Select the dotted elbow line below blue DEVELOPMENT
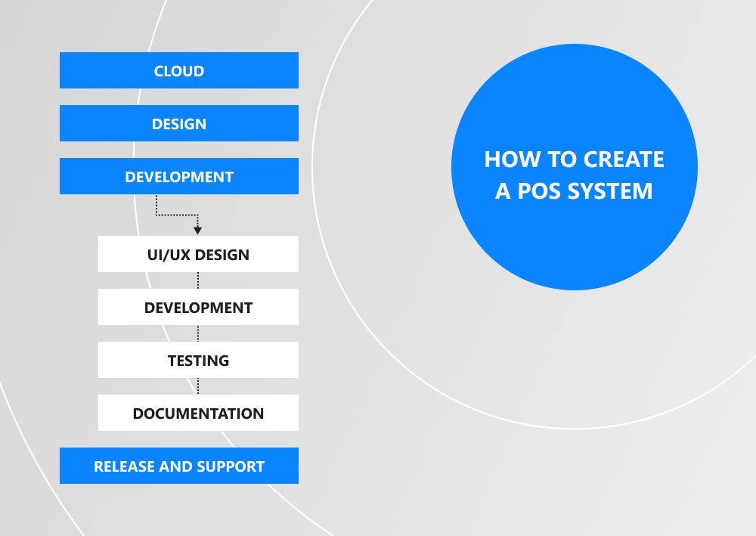Viewport: 756px width, 536px height. (x=175, y=215)
